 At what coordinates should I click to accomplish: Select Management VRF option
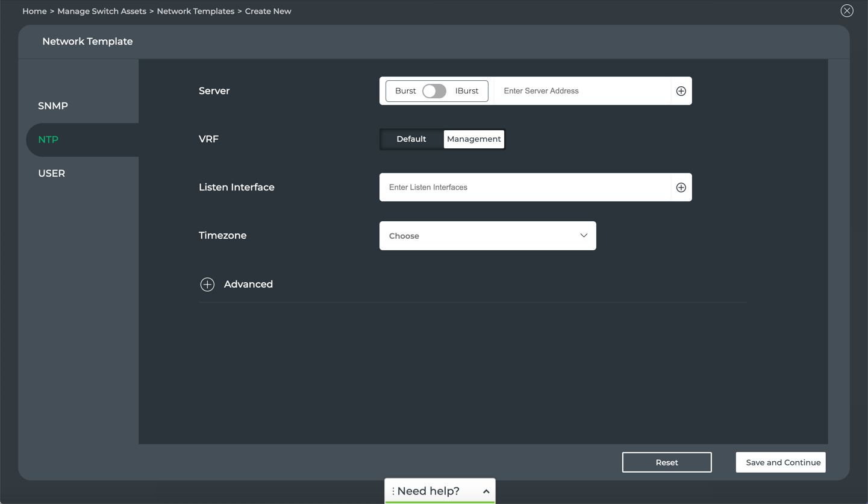point(473,139)
